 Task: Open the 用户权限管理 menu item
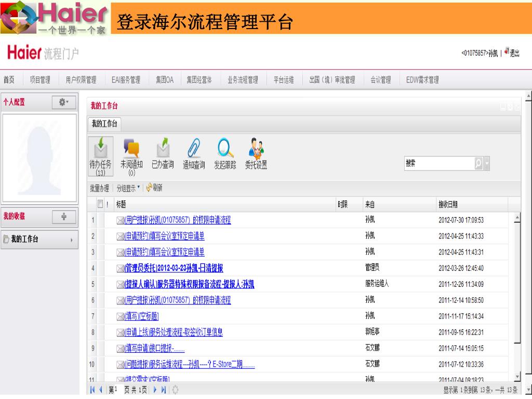point(81,79)
